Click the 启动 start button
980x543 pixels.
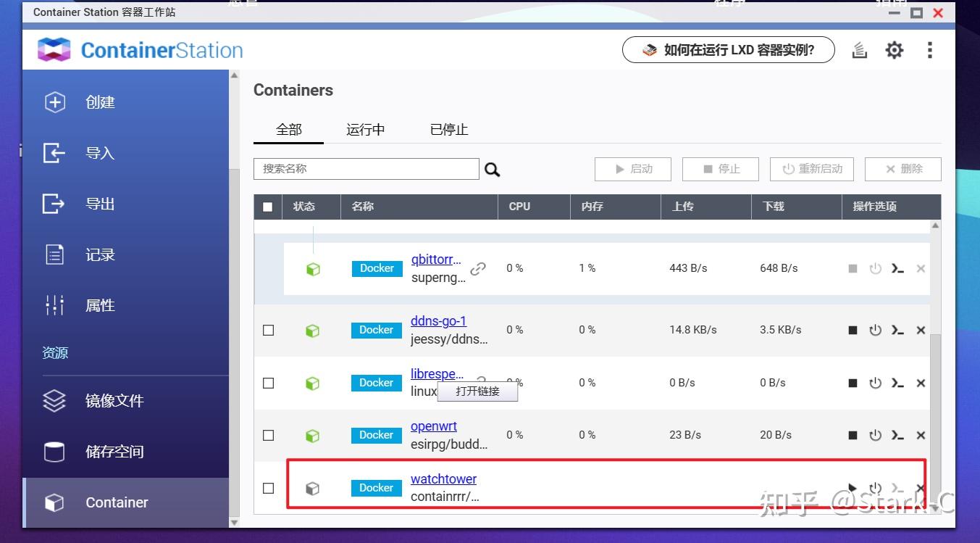point(633,169)
